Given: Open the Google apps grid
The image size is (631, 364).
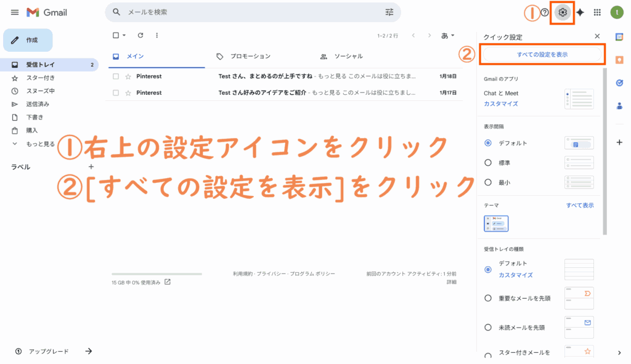Looking at the screenshot, I should 597,12.
